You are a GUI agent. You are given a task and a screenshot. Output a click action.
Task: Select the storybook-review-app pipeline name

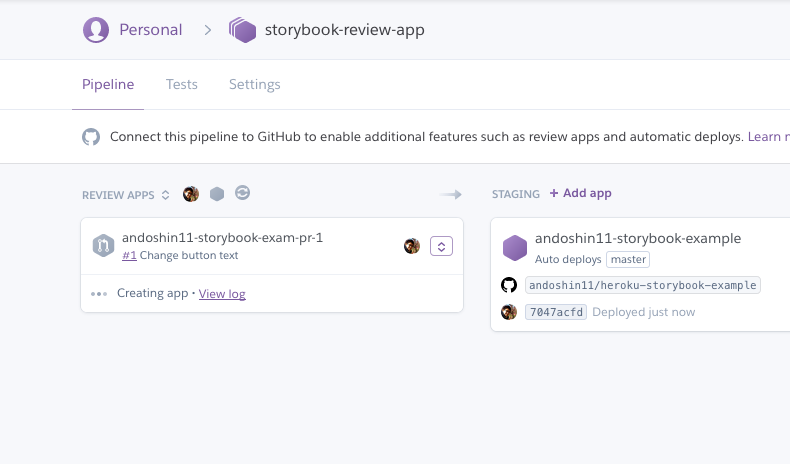click(x=345, y=30)
